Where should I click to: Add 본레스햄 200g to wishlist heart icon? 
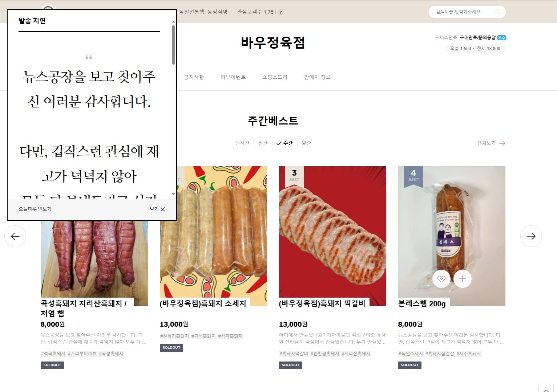tap(441, 279)
